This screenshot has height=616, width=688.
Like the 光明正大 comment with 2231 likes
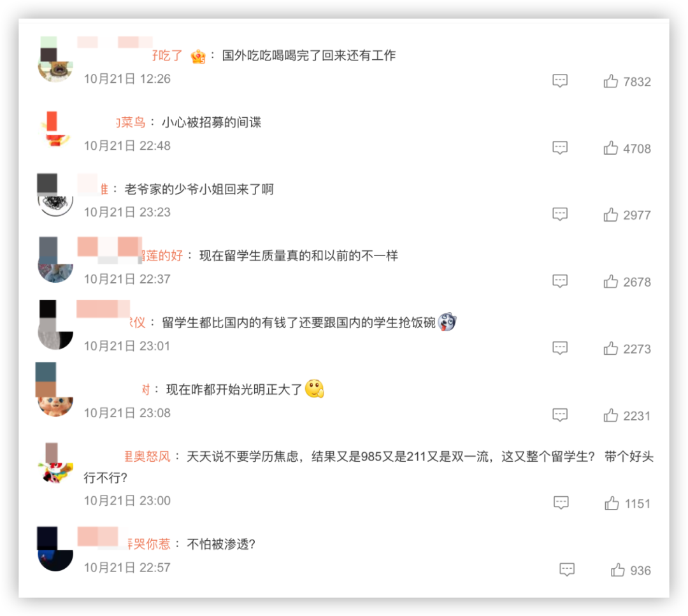point(610,415)
